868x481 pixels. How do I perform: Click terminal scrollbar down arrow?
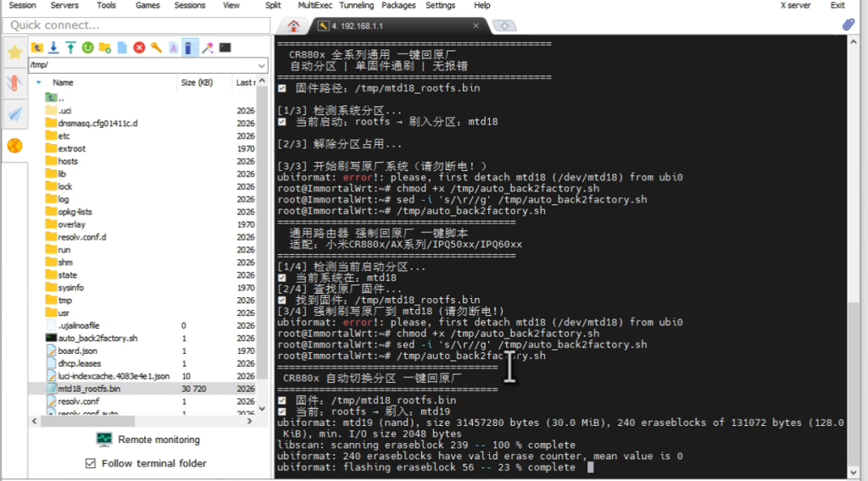(854, 473)
